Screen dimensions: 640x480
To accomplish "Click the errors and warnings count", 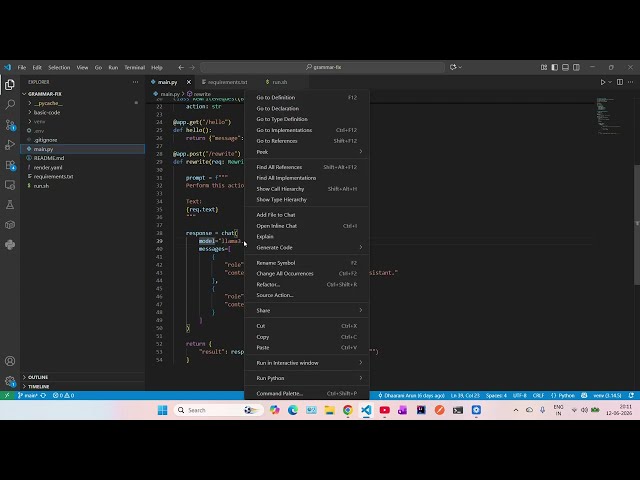I will (x=64, y=396).
